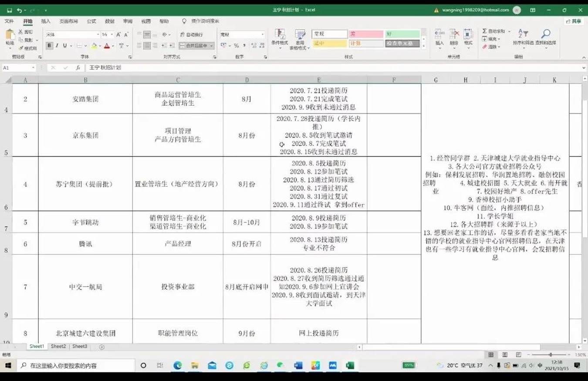Click the 共享 share button
Viewport: 588px width, 381px height.
pos(574,21)
